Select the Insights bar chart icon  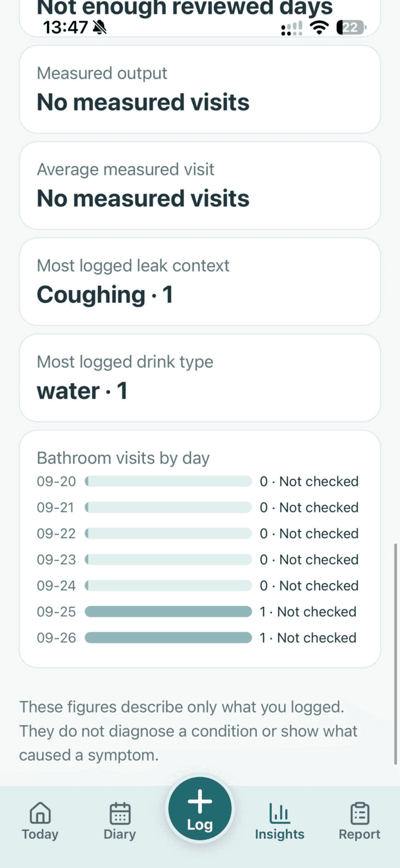(x=279, y=813)
